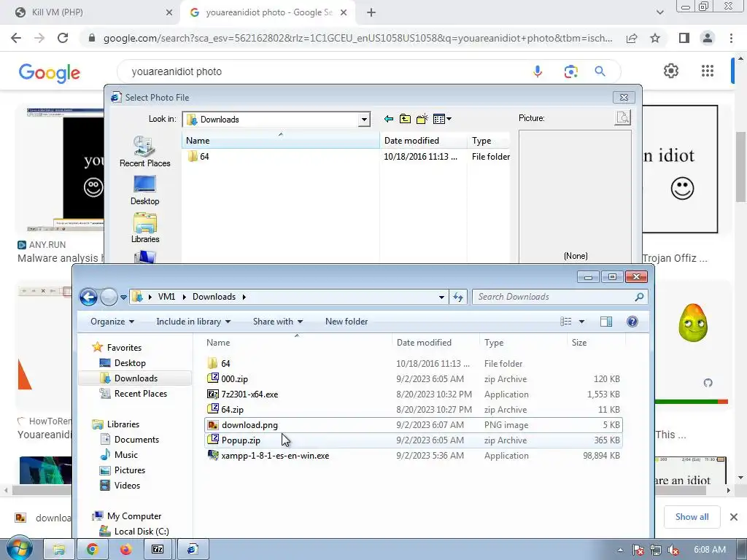
Task: Expand Explorer address bar history dropdown
Action: pos(441,297)
